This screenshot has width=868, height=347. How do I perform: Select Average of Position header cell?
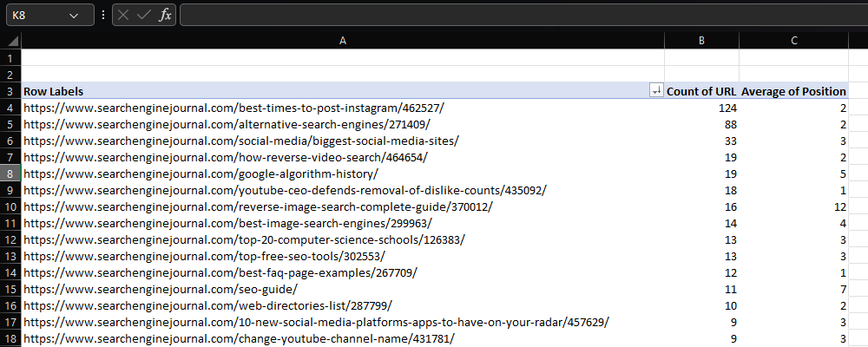coord(794,91)
